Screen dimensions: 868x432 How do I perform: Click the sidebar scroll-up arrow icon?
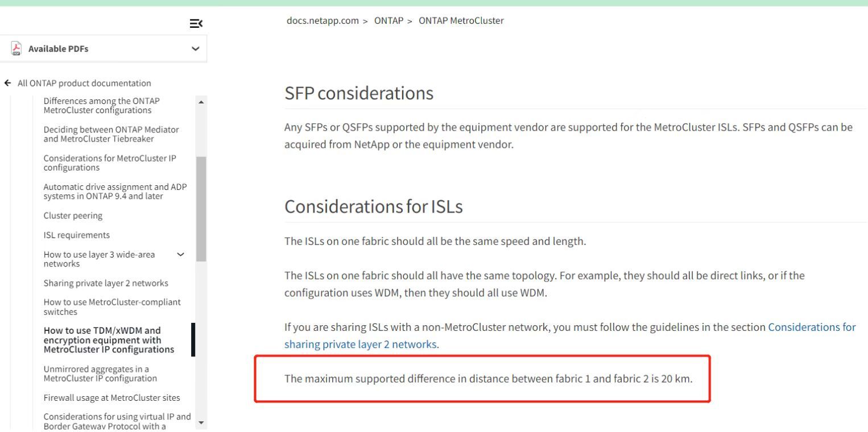[201, 101]
